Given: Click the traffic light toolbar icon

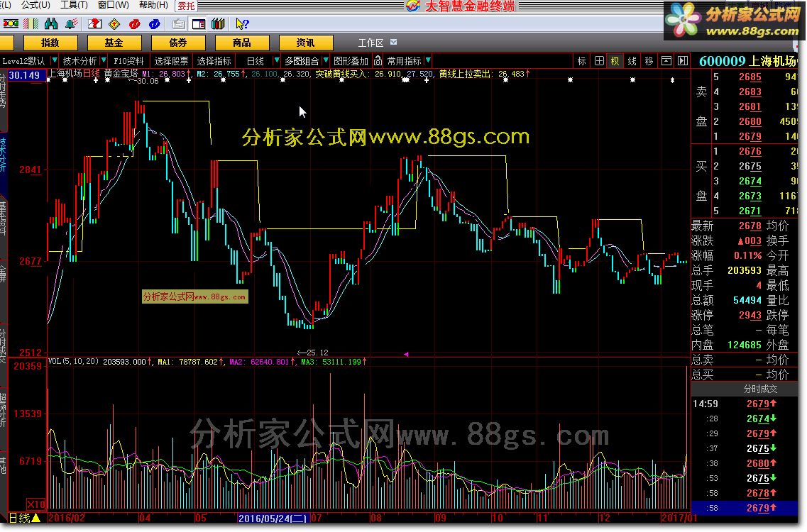Looking at the screenshot, I should (11, 23).
